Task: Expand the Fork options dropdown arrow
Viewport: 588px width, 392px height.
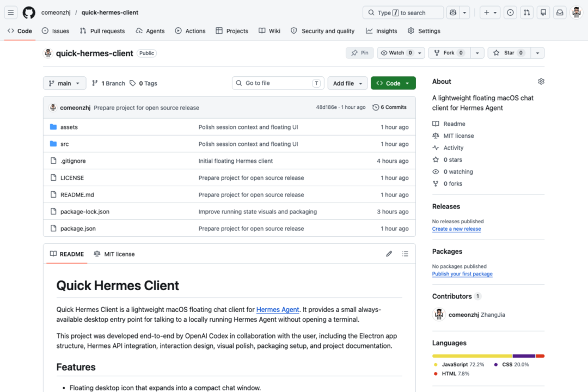Action: click(477, 53)
